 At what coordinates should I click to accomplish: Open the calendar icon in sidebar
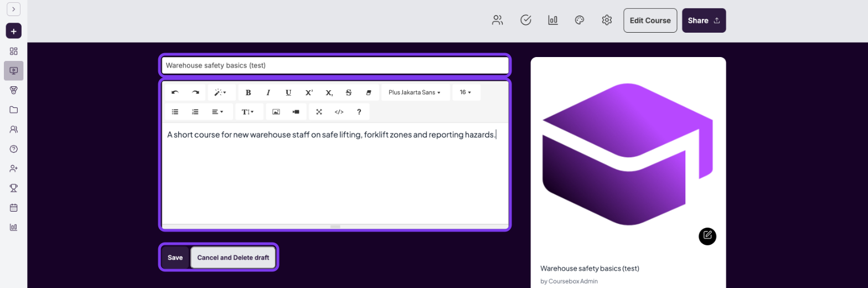tap(13, 208)
